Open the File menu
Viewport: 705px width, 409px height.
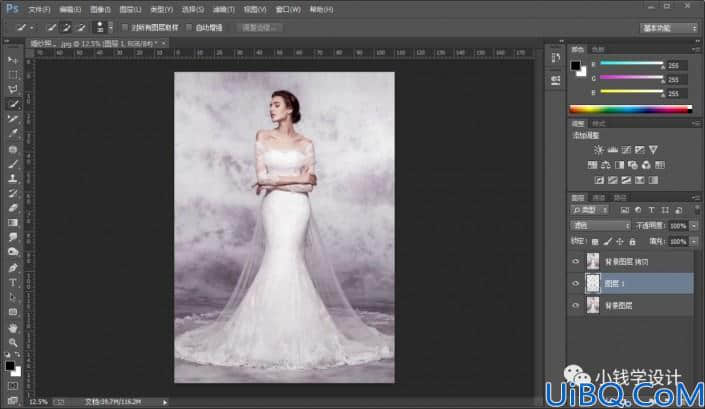(x=40, y=9)
